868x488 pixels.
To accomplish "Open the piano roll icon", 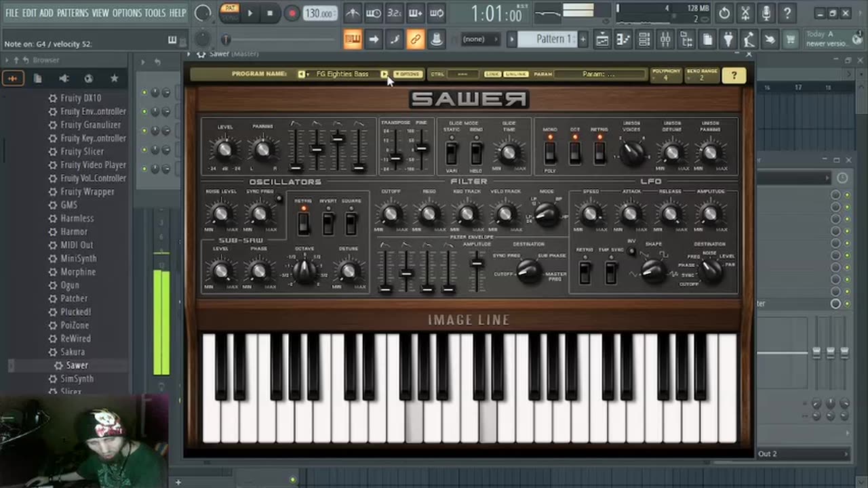I will pyautogui.click(x=623, y=40).
